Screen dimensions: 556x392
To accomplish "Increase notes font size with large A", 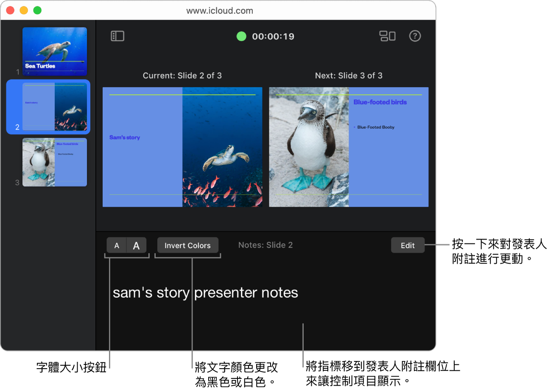I will point(137,245).
